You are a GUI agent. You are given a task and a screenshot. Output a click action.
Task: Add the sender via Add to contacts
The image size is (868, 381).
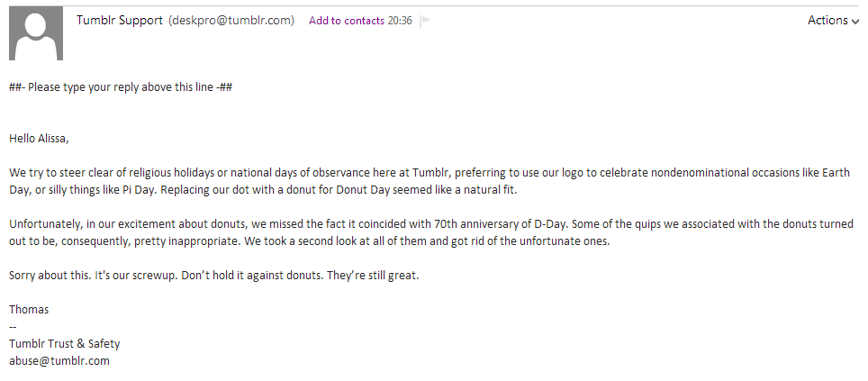coord(347,21)
